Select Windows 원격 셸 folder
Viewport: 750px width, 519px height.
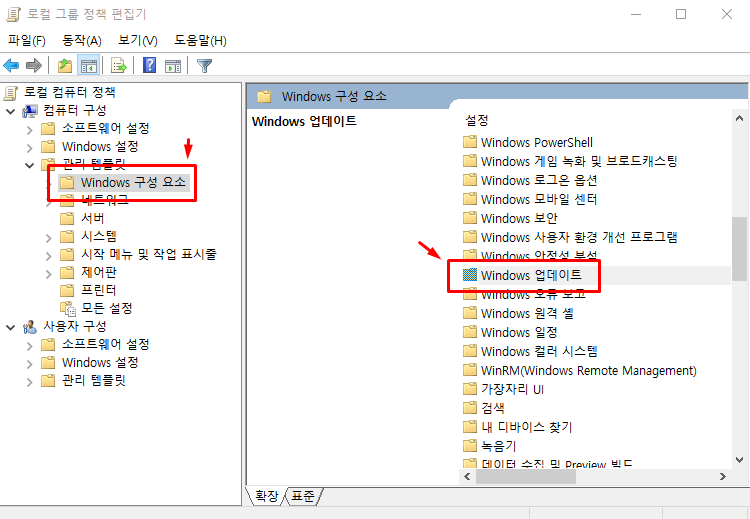527,313
